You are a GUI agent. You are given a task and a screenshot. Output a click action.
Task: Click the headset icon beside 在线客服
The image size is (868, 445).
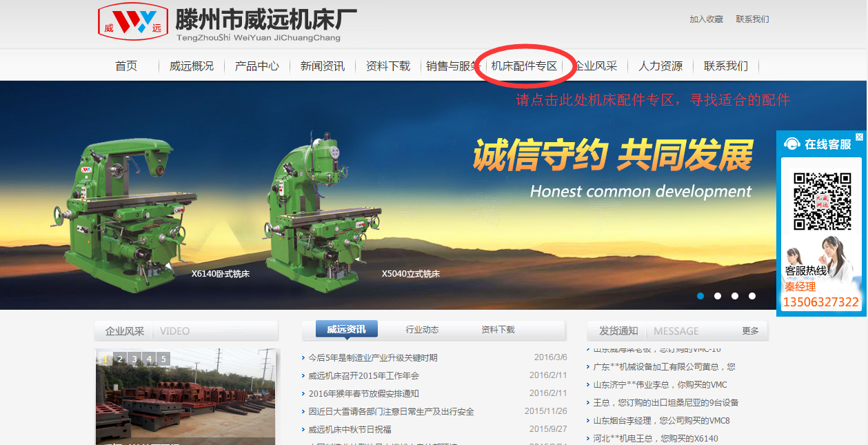pos(792,144)
